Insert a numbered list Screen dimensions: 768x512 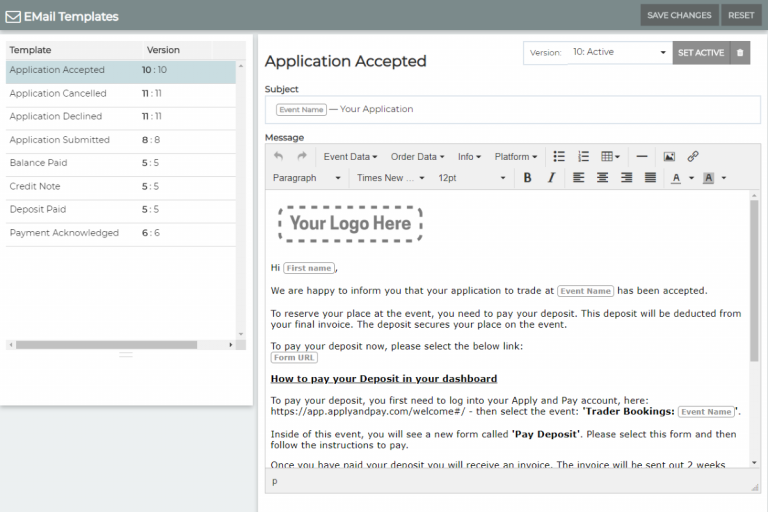click(583, 157)
